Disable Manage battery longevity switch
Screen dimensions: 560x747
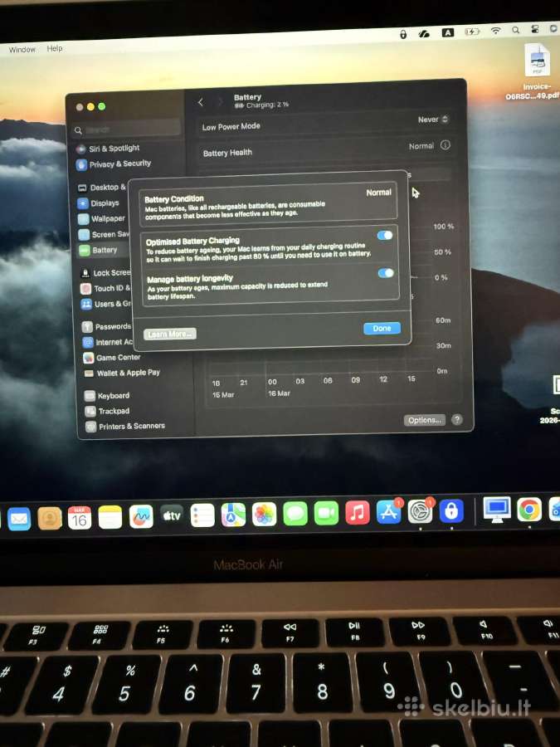pos(386,273)
